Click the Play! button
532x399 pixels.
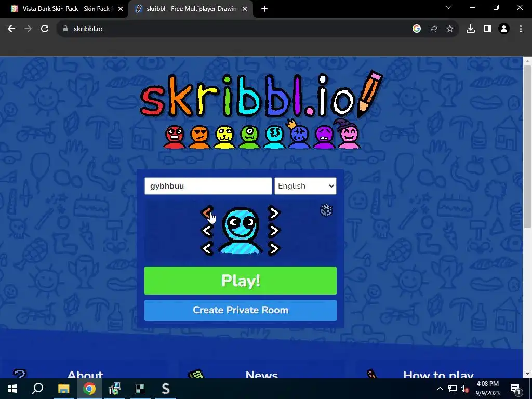tap(240, 280)
